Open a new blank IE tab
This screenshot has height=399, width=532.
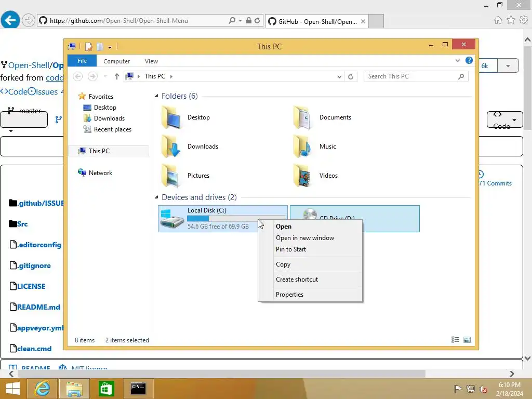coord(376,21)
